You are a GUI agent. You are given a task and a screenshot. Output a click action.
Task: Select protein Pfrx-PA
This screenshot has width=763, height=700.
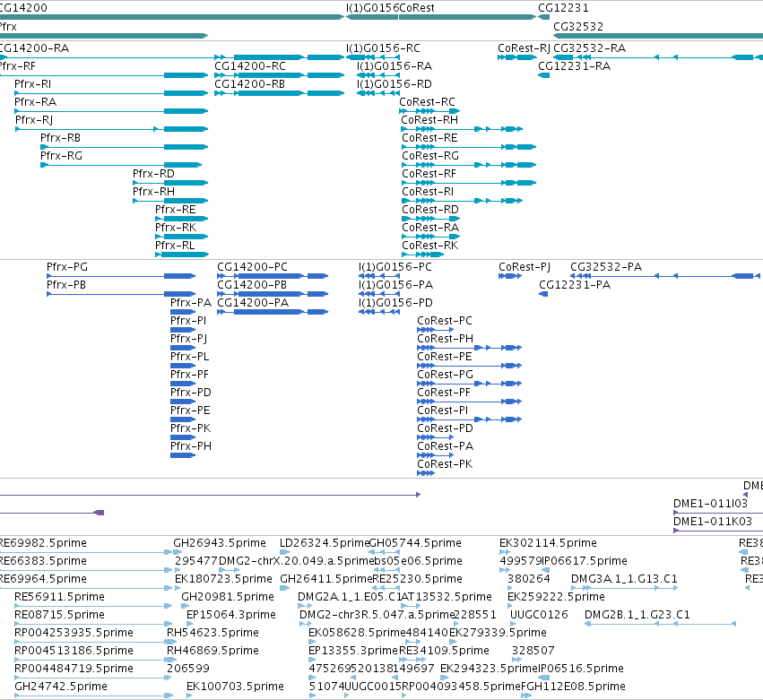[183, 312]
